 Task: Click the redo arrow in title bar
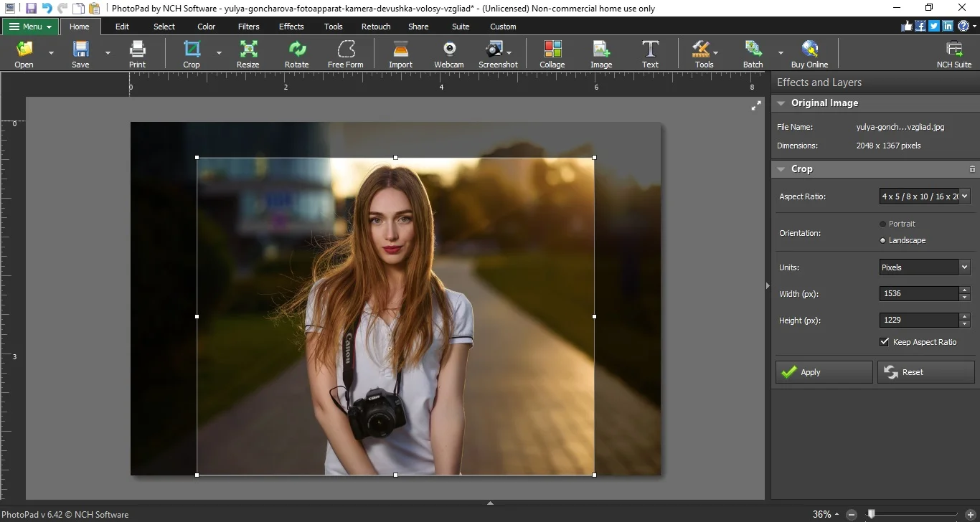[x=62, y=9]
